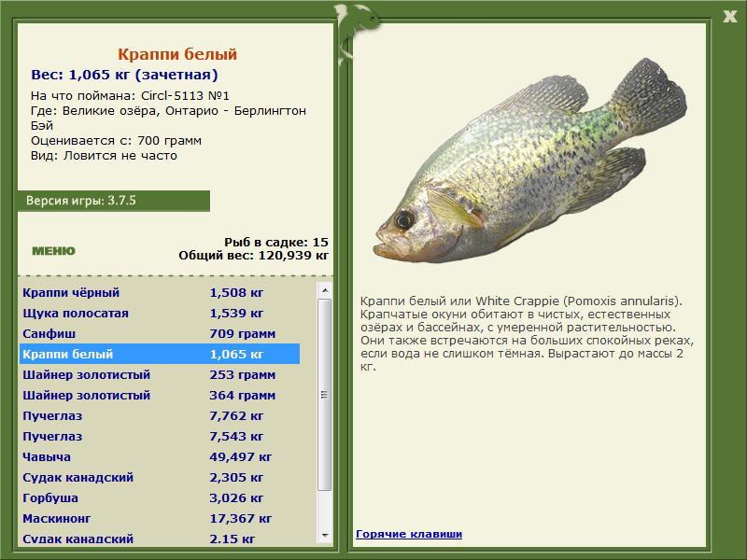Select Краппи чёрный in fish list
747x560 pixels.
coord(160,292)
